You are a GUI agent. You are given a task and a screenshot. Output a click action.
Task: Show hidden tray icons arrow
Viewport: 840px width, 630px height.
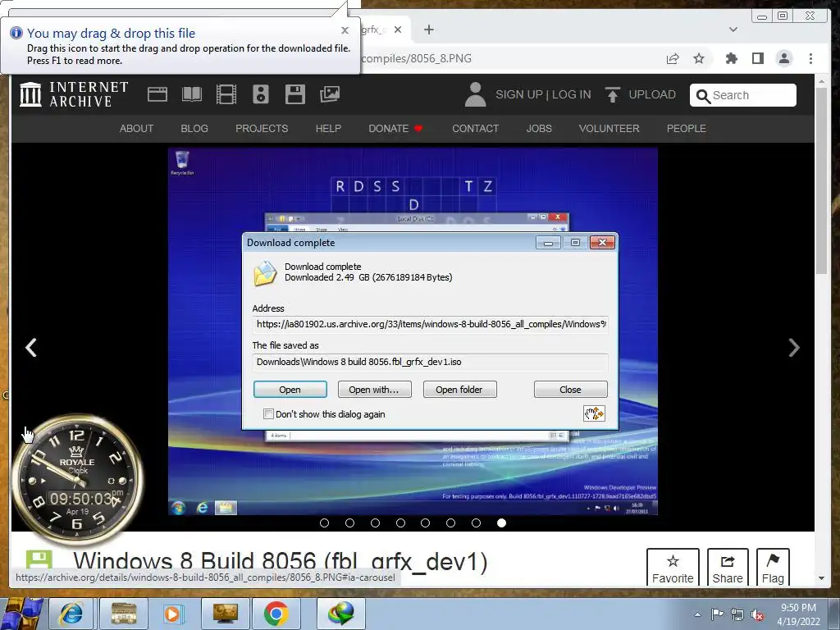point(697,614)
